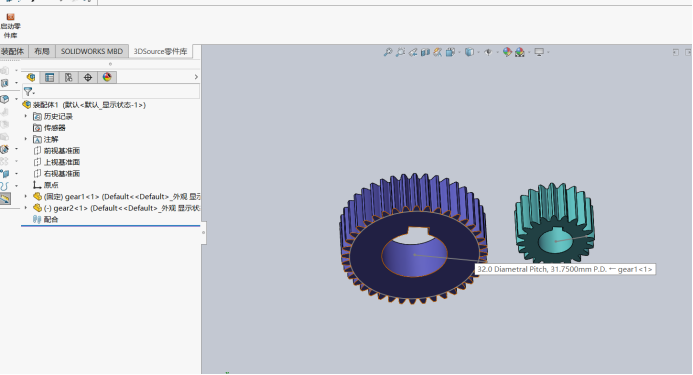Open the View Settings dropdown arrow
The image size is (693, 375).
coord(548,53)
